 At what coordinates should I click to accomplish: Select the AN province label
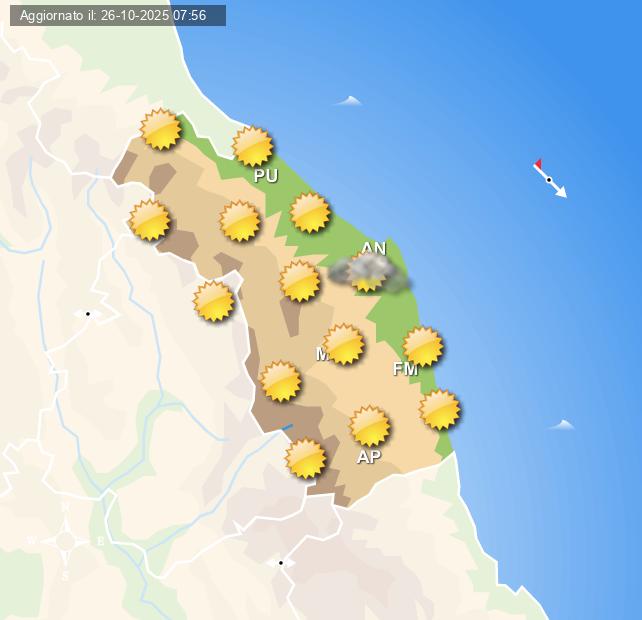[x=373, y=248]
